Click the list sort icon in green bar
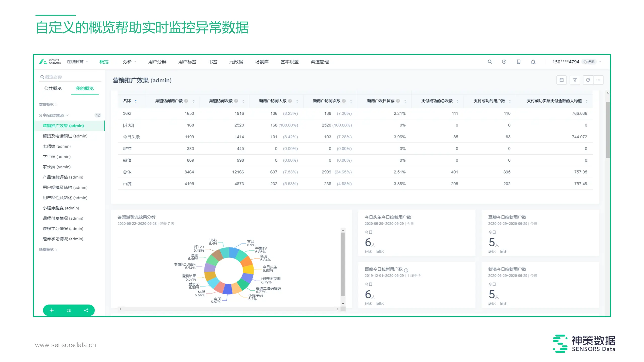 click(69, 310)
